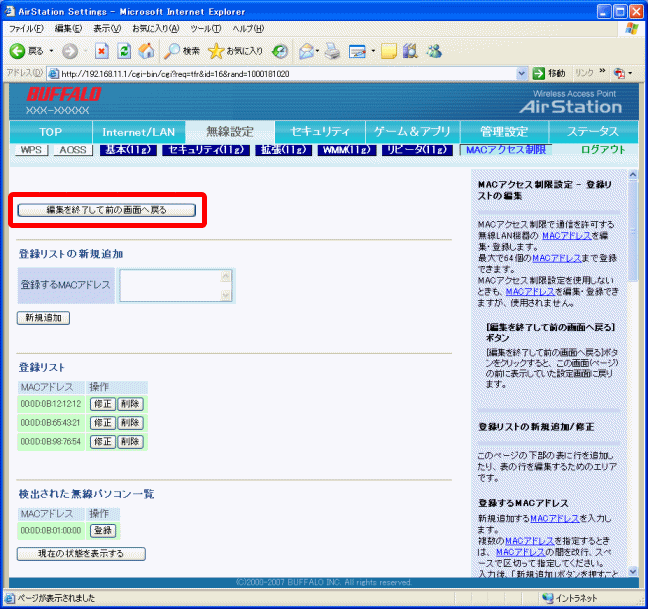648x609 pixels.
Task: Click 修正 for MAC 00:0D:0B:98:76:54
Action: (103, 442)
